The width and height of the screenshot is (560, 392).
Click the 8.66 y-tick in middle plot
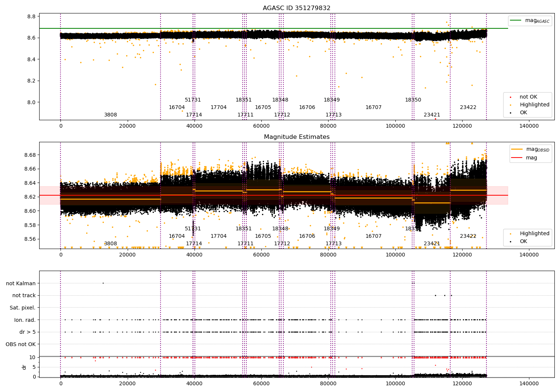pos(30,169)
